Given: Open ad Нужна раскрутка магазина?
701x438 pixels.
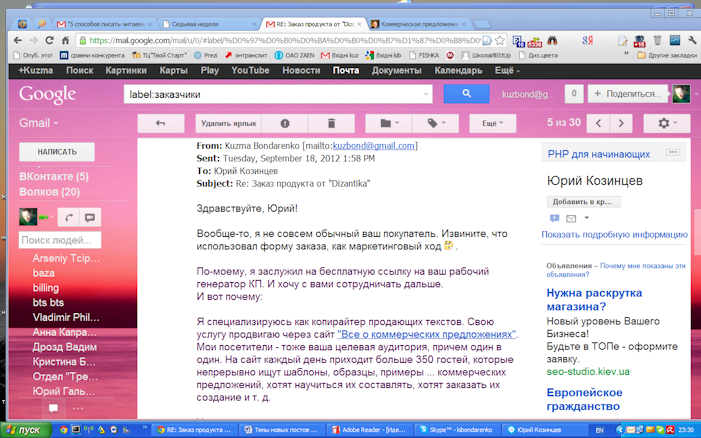Looking at the screenshot, I should coord(594,300).
